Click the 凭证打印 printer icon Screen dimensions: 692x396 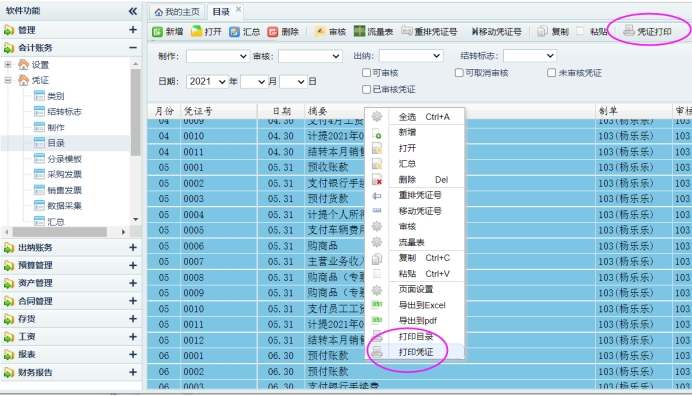pos(629,31)
